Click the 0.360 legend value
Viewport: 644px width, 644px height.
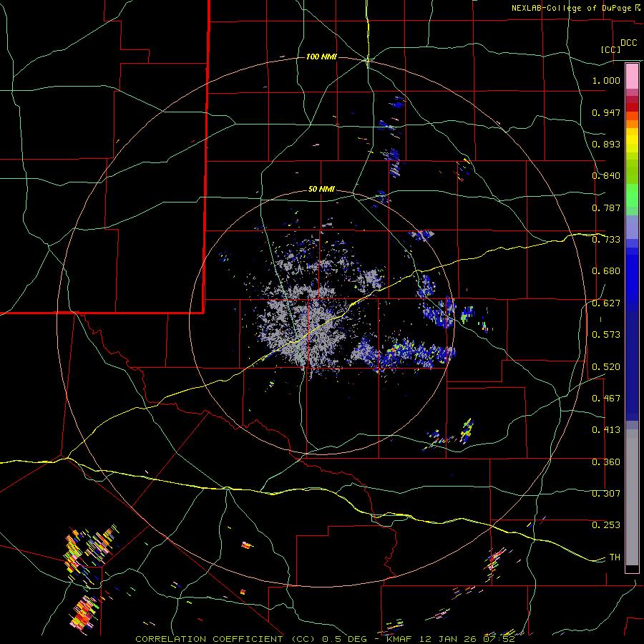pyautogui.click(x=606, y=462)
